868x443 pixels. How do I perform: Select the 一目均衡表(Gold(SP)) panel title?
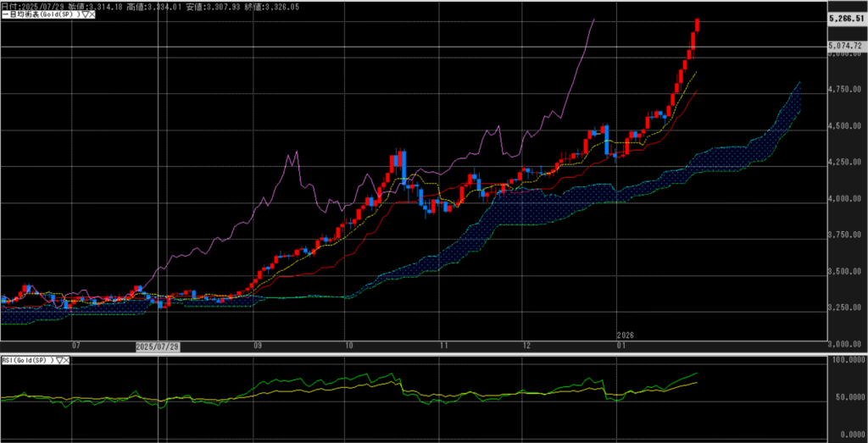[x=42, y=15]
